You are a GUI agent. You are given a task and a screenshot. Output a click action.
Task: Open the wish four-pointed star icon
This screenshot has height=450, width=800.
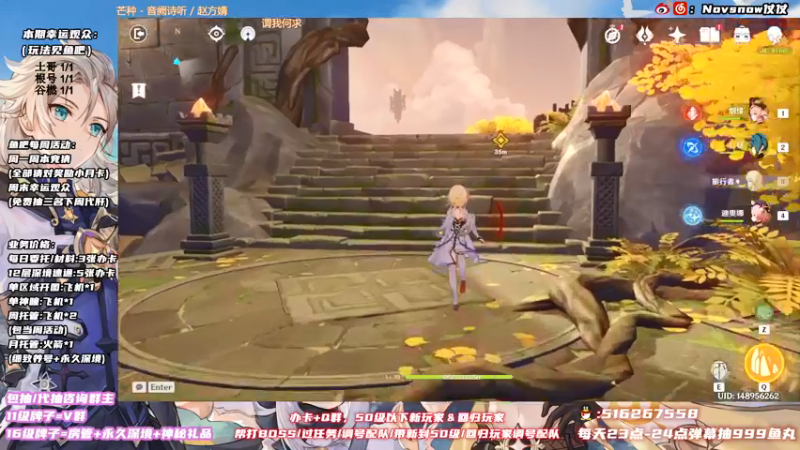(677, 35)
